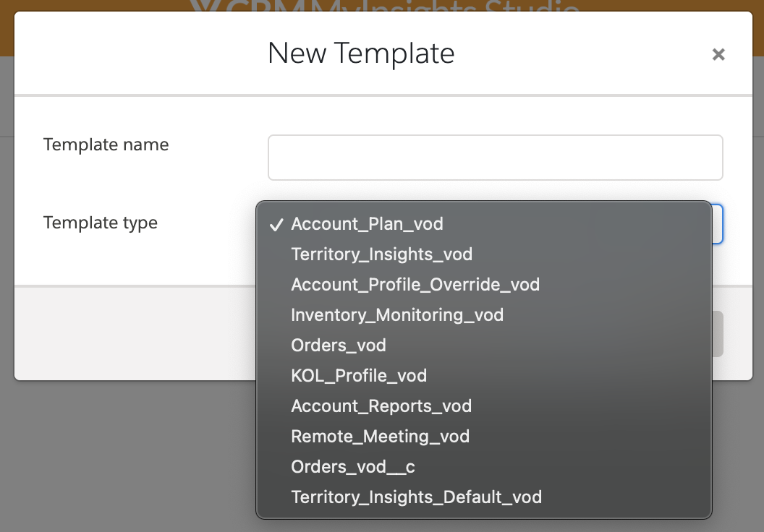This screenshot has height=532, width=764.
Task: Pick Account_Reports_vod from dropdown list
Action: (381, 406)
